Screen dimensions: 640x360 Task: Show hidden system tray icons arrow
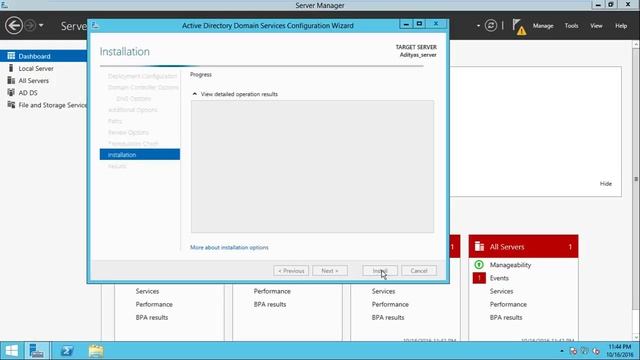(562, 351)
